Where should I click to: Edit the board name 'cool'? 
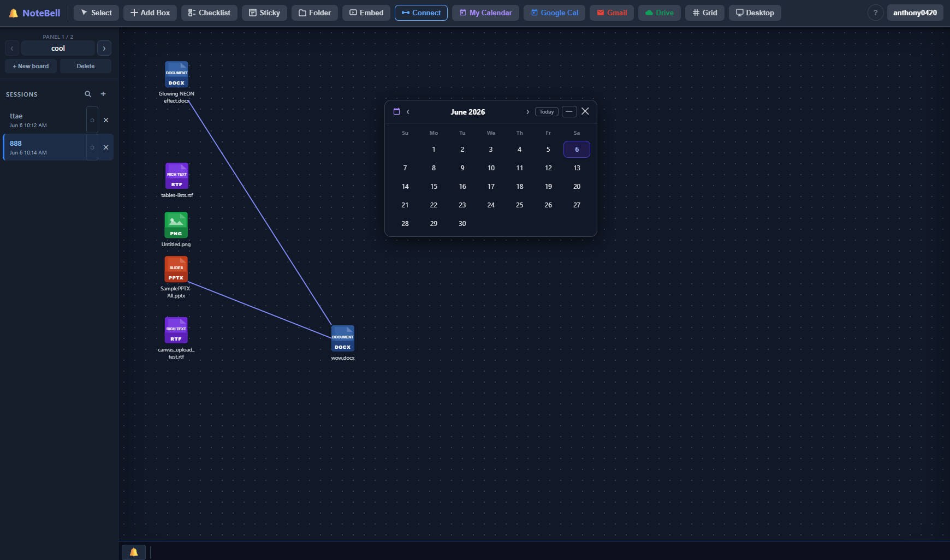[x=58, y=48]
